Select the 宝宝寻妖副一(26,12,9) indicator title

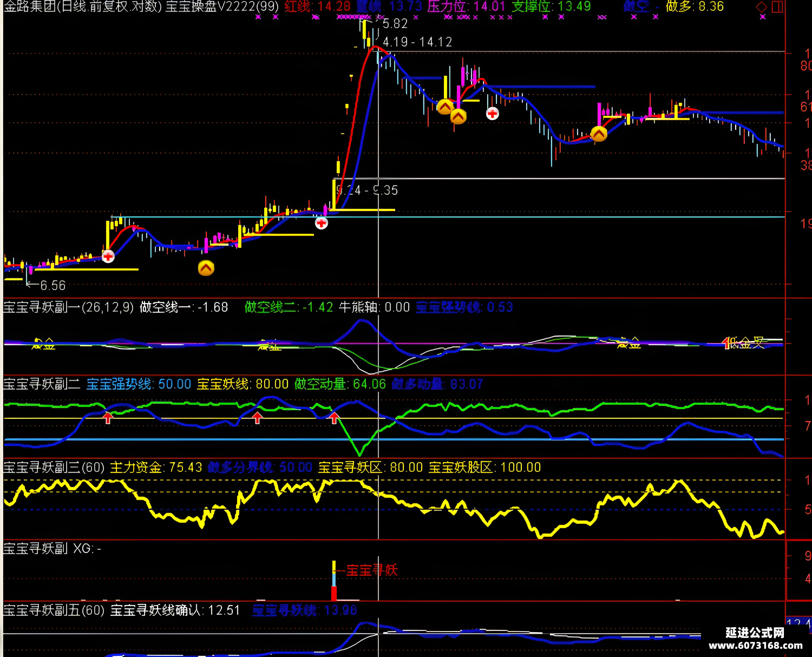tap(68, 307)
